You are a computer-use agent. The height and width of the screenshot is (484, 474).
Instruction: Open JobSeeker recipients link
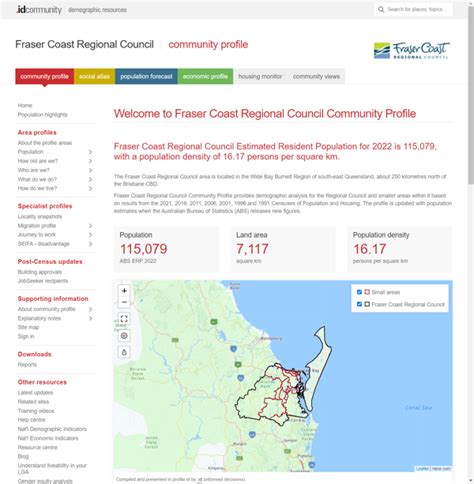pos(43,281)
